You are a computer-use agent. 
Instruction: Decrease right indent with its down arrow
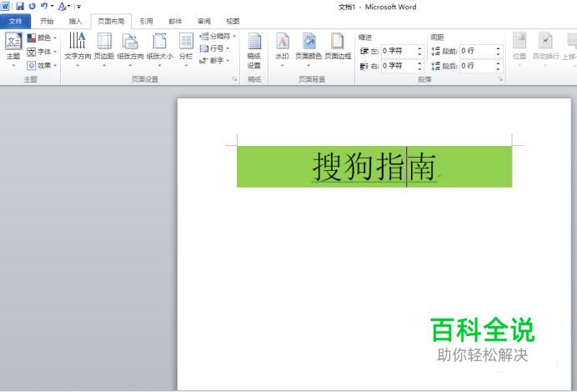(419, 69)
